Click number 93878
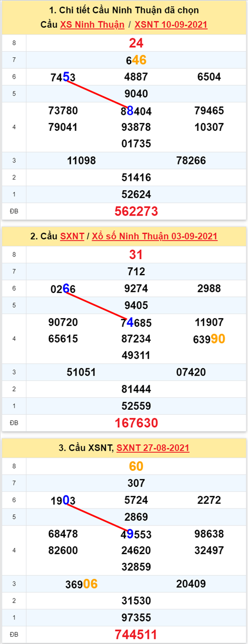This screenshot has height=644, width=248. (x=136, y=127)
